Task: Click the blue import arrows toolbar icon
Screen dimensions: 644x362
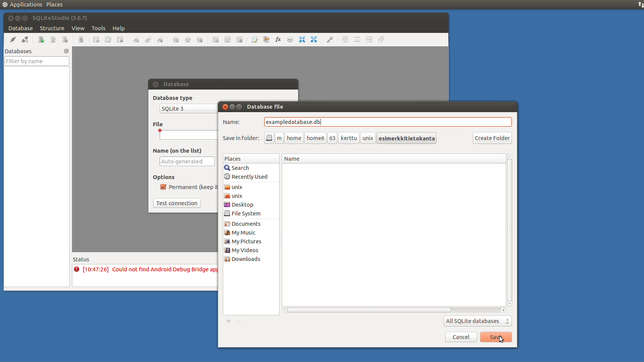Action: (302, 39)
